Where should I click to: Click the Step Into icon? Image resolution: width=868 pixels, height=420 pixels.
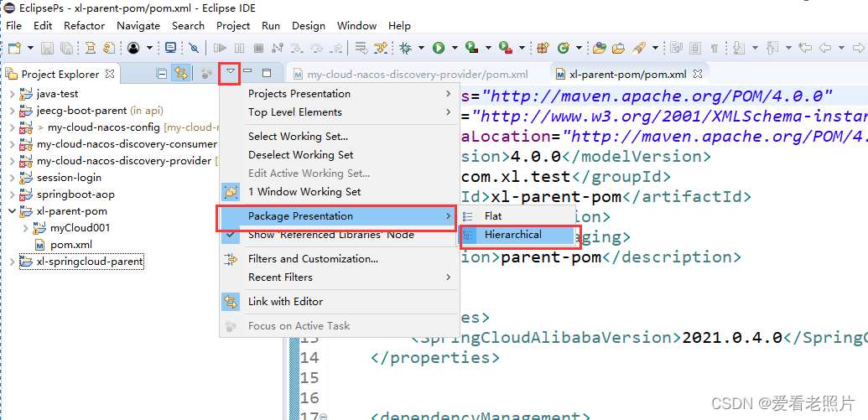pos(297,48)
